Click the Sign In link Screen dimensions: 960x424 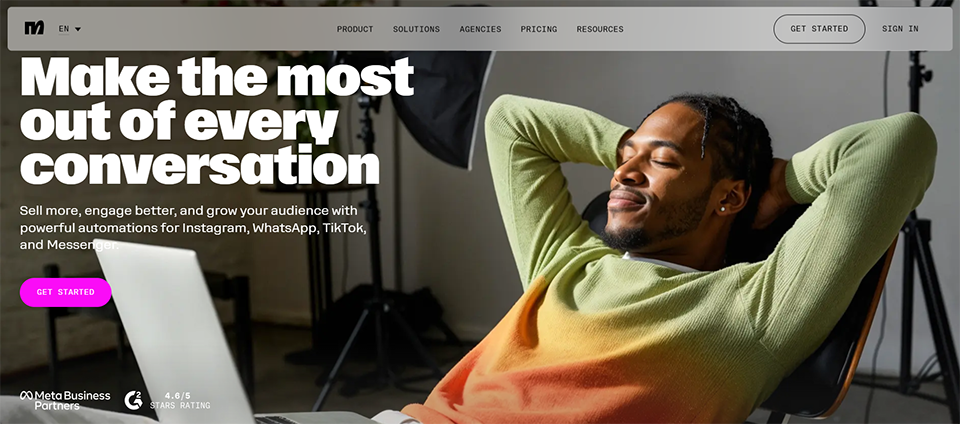[900, 29]
